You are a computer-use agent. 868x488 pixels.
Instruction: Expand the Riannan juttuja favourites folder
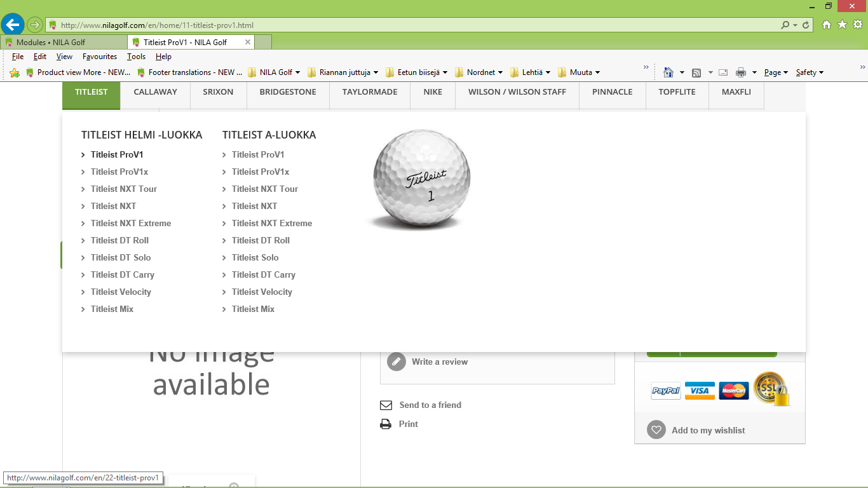pos(343,72)
